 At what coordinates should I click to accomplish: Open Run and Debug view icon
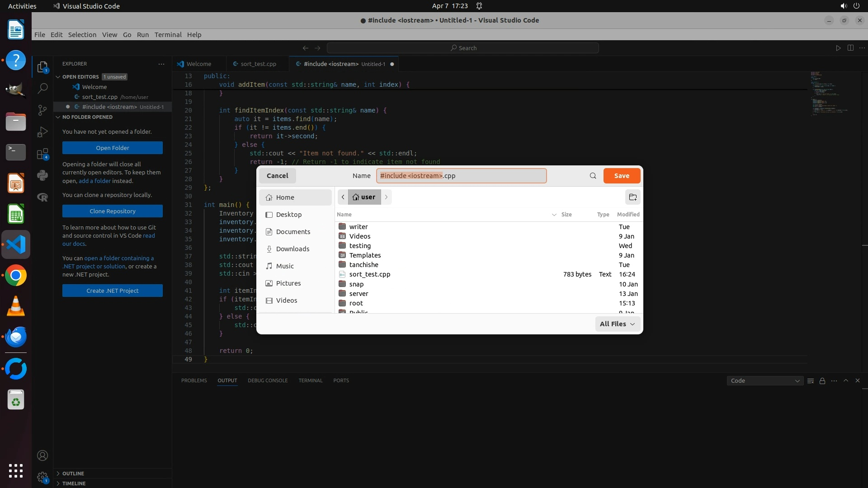(x=42, y=132)
